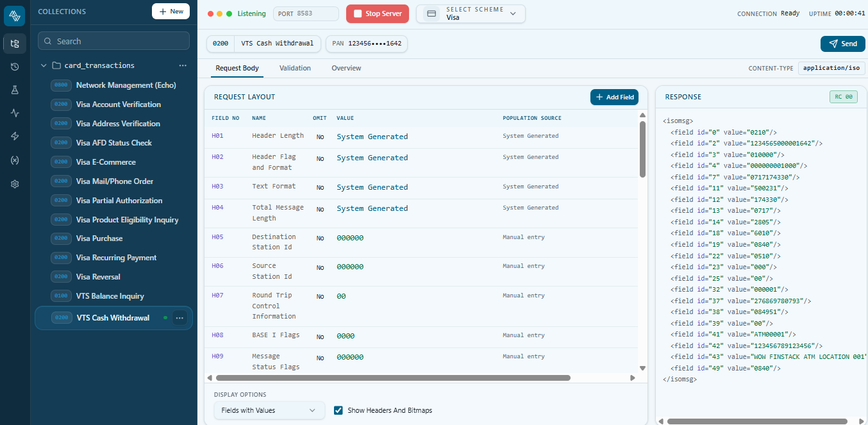Click H08 BASE I Flags value 0000

tap(346, 336)
